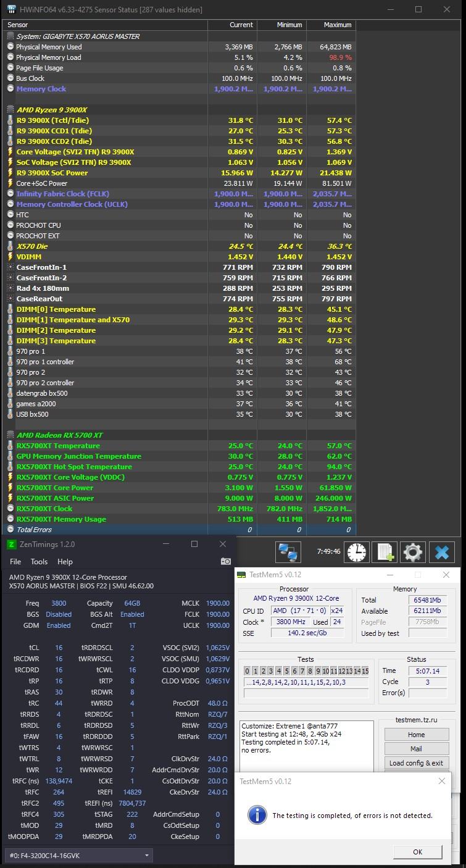Screen dimensions: 466x868
Task: Click fan icon beside Rad 4x 180mm
Action: pyautogui.click(x=10, y=288)
